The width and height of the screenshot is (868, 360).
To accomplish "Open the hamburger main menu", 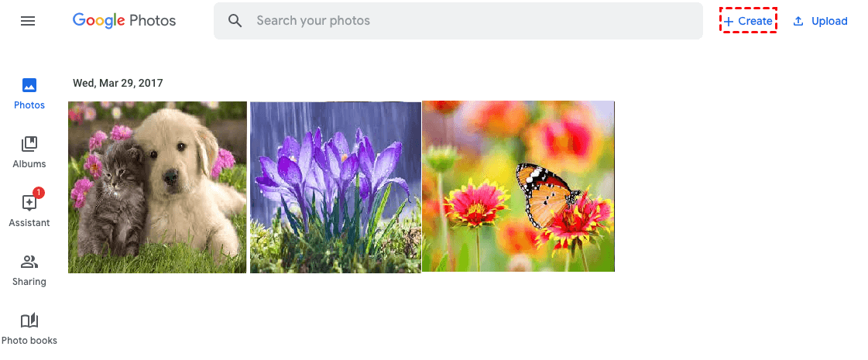I will (28, 21).
